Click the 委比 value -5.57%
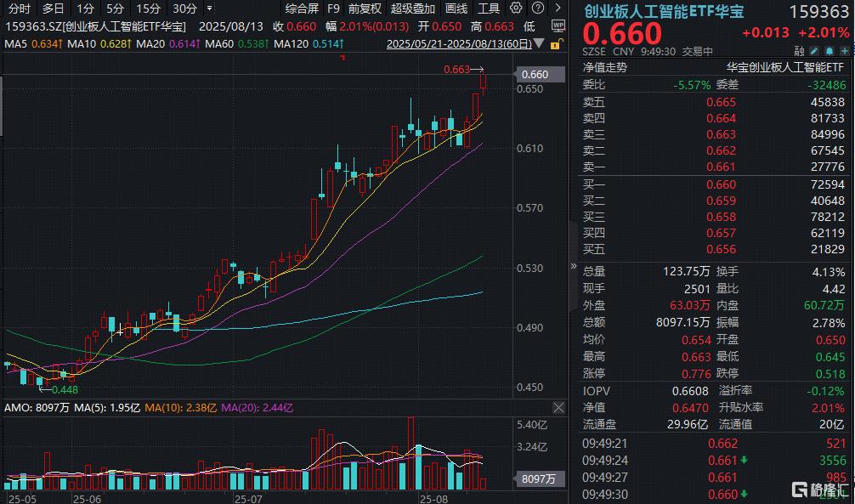The width and height of the screenshot is (855, 504). (x=692, y=85)
